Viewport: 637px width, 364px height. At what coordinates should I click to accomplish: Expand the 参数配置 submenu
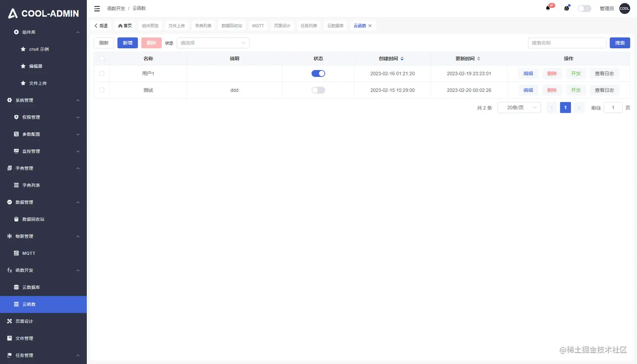click(x=78, y=134)
